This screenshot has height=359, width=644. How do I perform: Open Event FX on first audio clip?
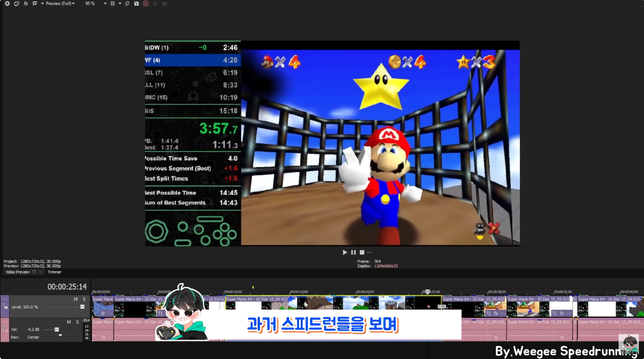point(103,337)
